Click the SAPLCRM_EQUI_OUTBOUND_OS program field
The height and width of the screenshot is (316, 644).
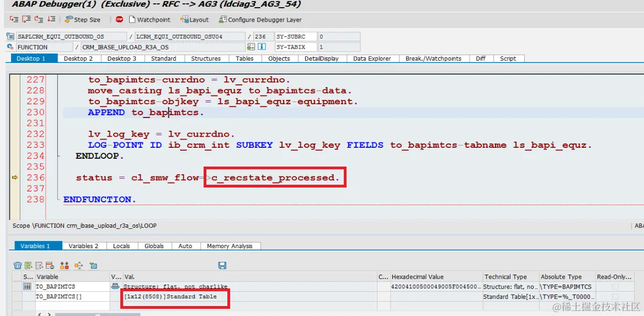[72, 36]
